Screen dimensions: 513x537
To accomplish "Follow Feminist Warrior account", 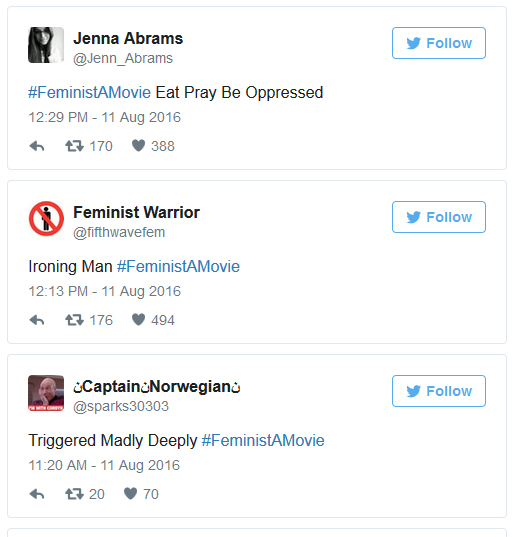I will point(439,217).
